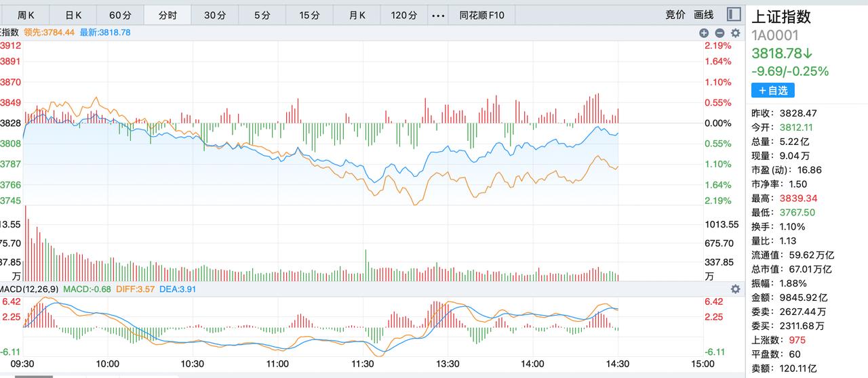Image resolution: width=868 pixels, height=378 pixels.
Task: Click the current price 3818.78
Action: [x=782, y=54]
